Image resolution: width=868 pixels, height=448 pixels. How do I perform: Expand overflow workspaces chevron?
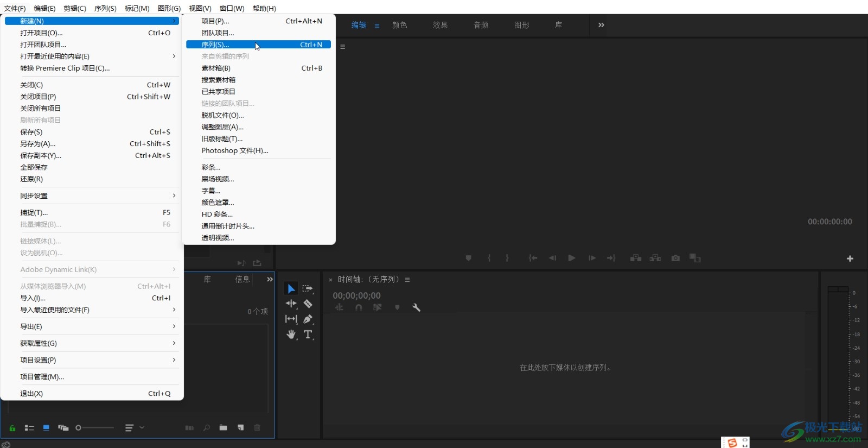click(x=601, y=25)
